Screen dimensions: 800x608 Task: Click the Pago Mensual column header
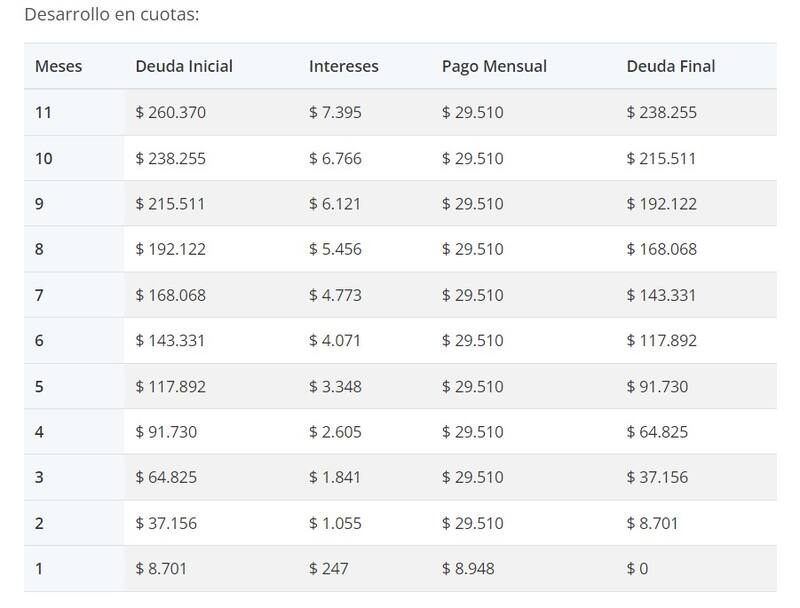tap(494, 67)
